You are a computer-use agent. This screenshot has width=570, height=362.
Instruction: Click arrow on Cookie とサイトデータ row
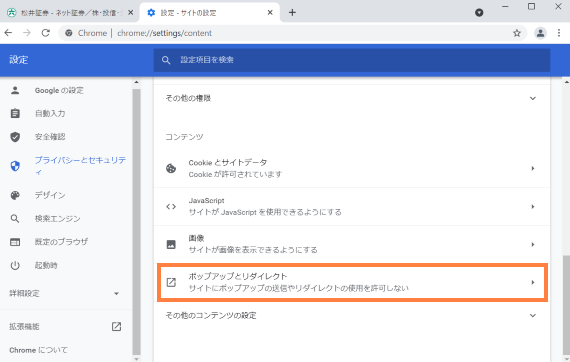[533, 168]
